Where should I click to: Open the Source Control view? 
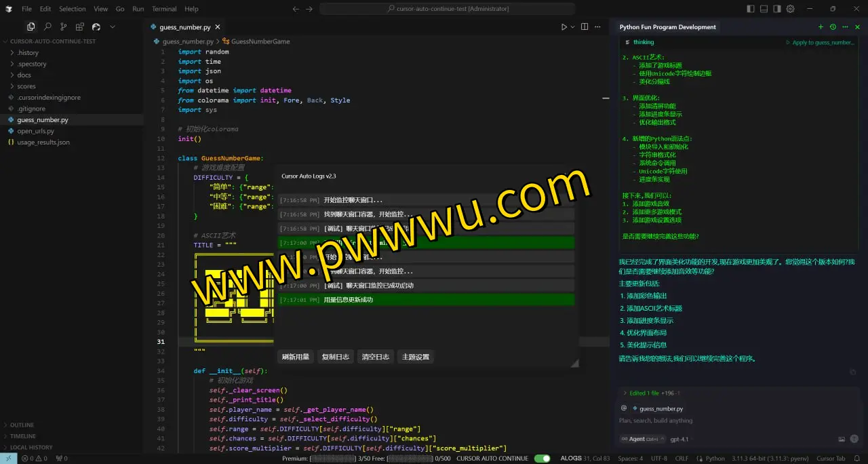tap(64, 27)
